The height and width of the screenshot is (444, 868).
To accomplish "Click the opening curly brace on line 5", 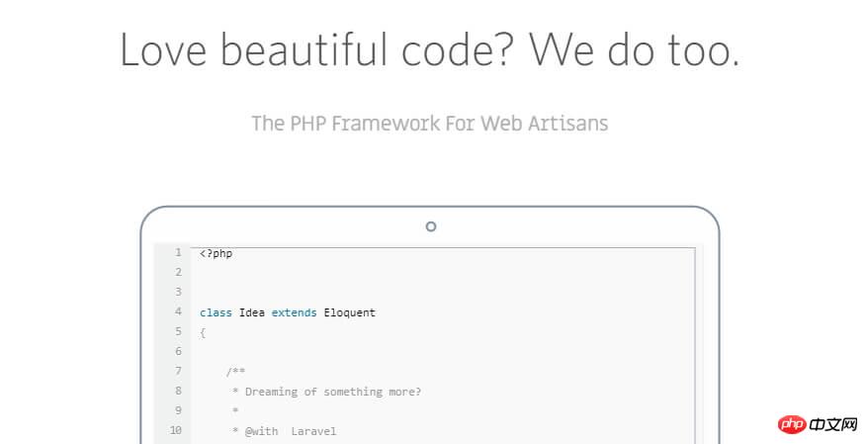I will [203, 332].
